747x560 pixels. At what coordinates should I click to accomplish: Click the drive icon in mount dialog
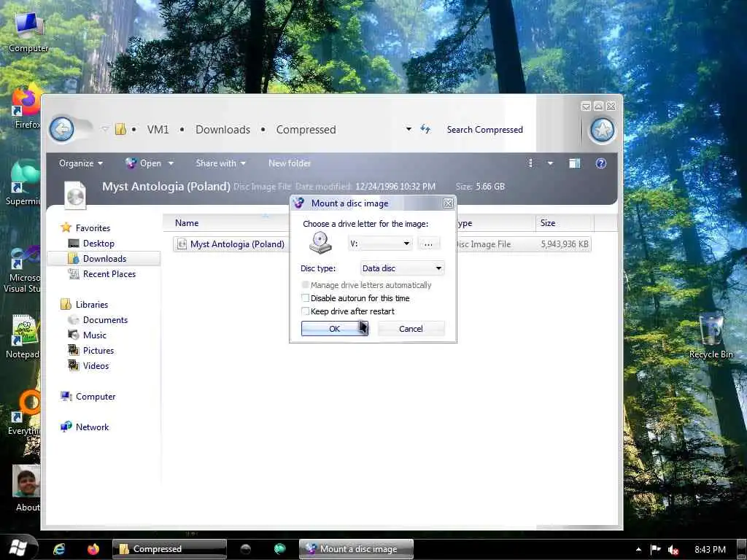click(x=320, y=243)
